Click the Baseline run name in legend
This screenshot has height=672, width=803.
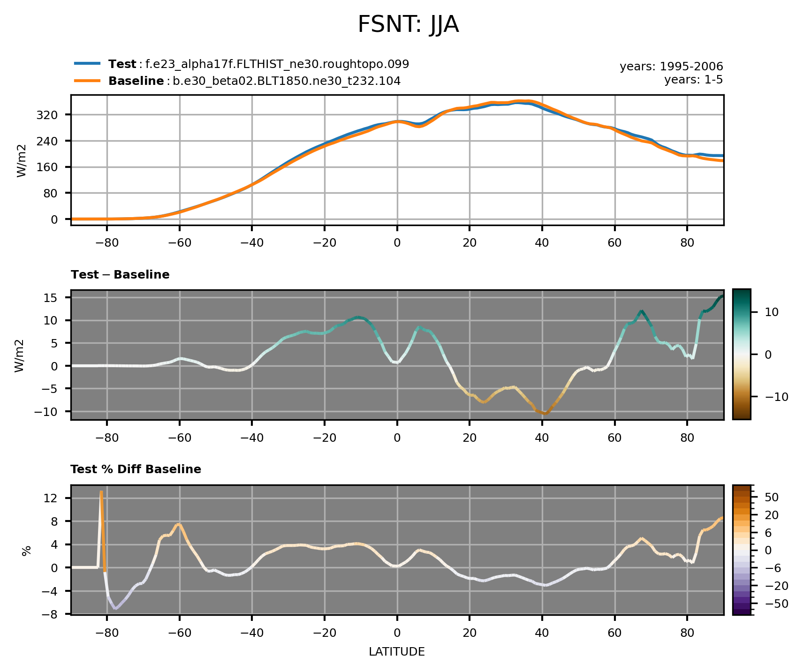pyautogui.click(x=287, y=81)
